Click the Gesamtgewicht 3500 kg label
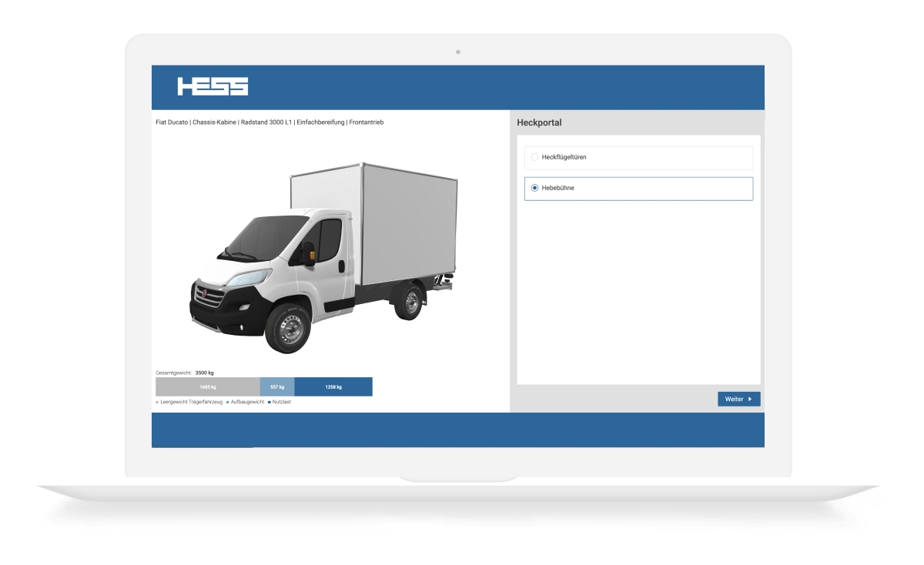Screen dimensions: 924x565 tap(185, 373)
